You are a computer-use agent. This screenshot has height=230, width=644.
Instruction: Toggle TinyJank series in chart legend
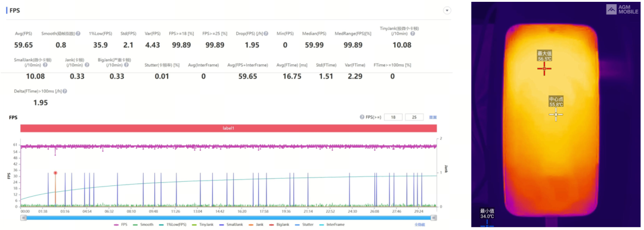click(x=203, y=225)
